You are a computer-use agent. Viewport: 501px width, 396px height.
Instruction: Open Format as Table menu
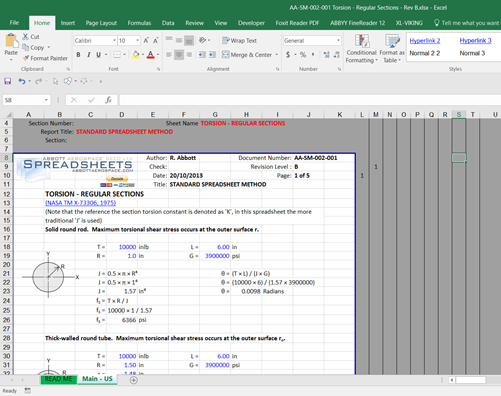(x=392, y=49)
